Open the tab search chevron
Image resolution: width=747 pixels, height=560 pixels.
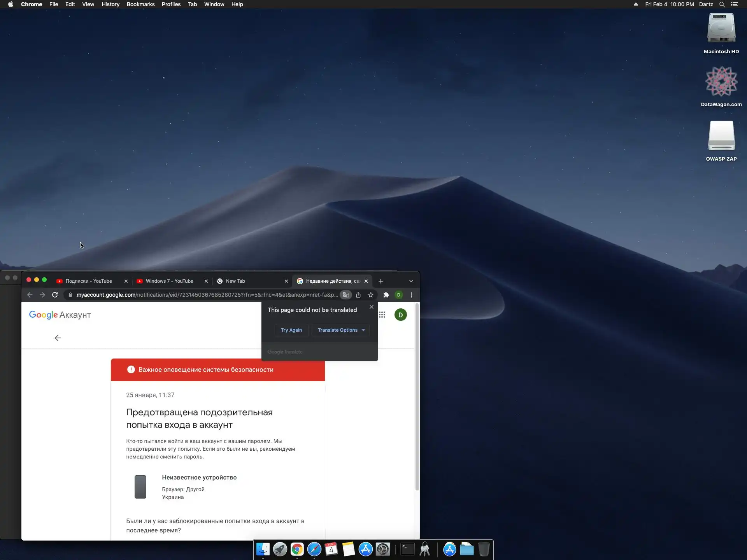click(411, 281)
